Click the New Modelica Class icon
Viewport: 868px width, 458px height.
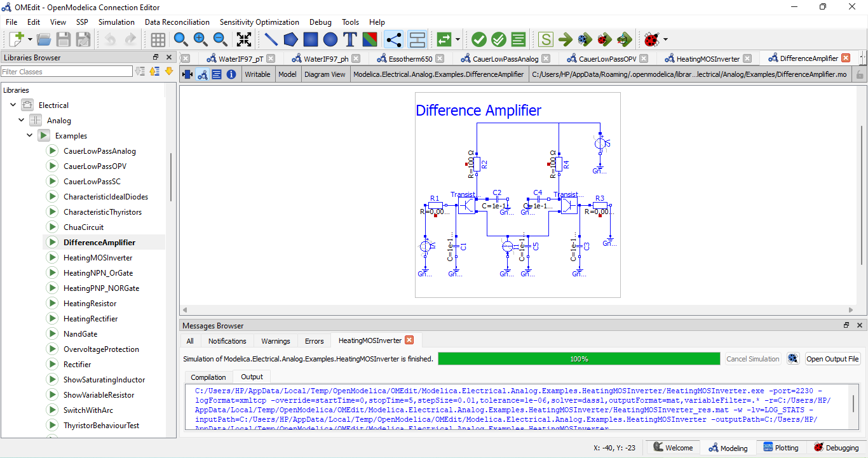(x=17, y=39)
